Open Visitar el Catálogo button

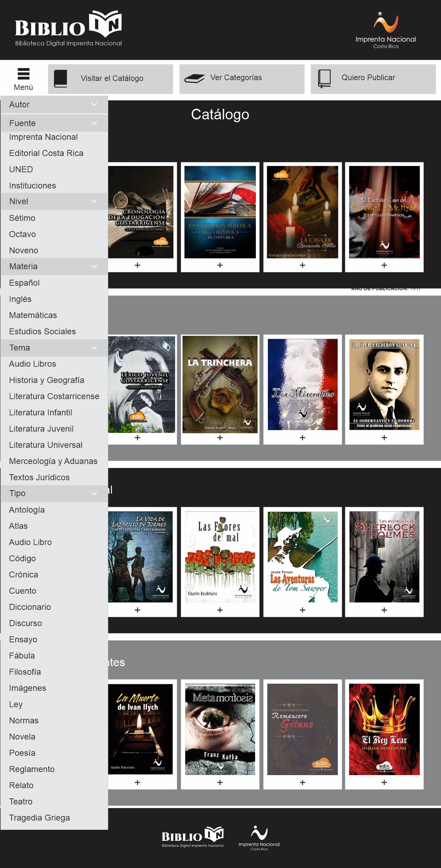[x=111, y=79]
